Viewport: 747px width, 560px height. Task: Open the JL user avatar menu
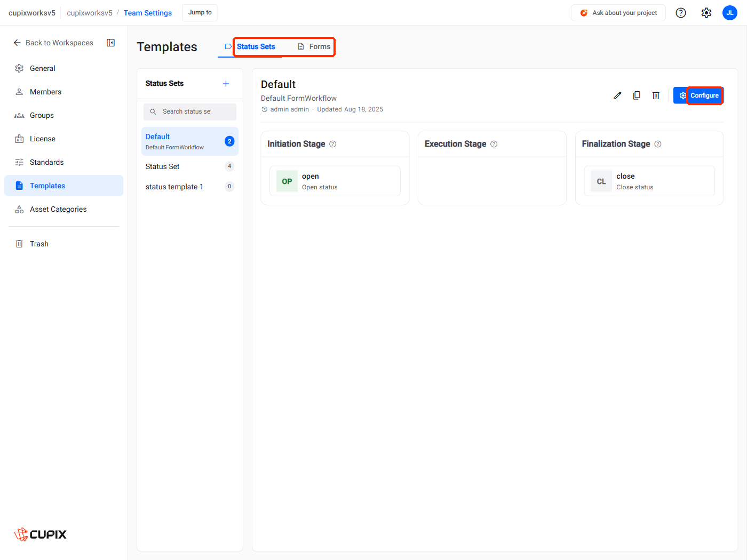(730, 13)
